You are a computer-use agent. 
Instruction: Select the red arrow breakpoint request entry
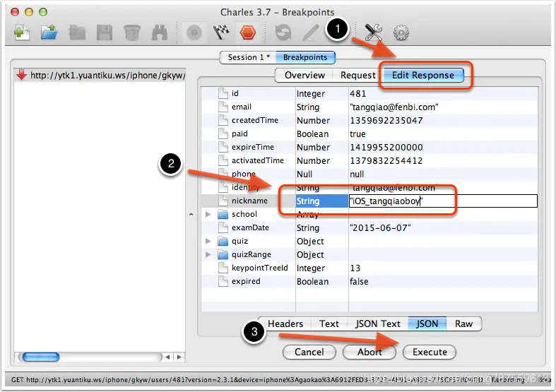pyautogui.click(x=100, y=75)
